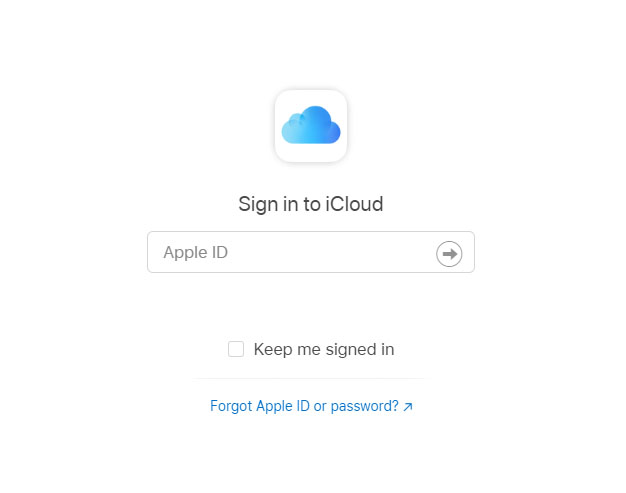Click the blue cloud graphic at top

311,125
